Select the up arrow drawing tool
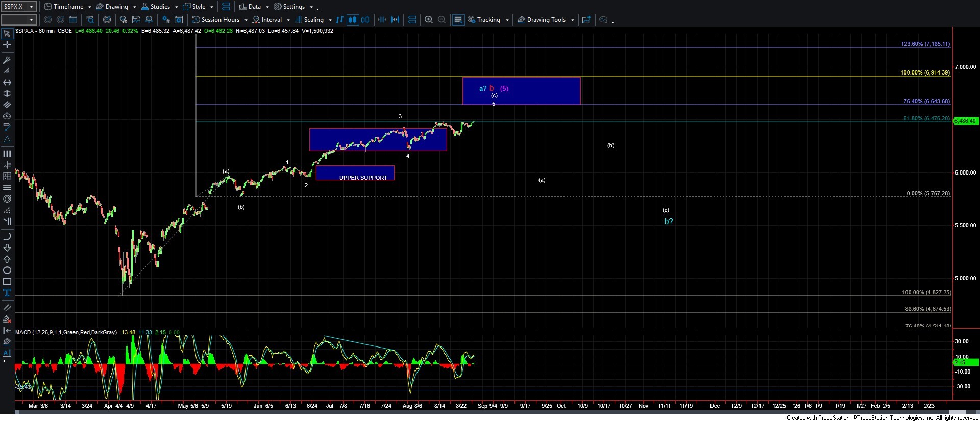 click(x=7, y=259)
